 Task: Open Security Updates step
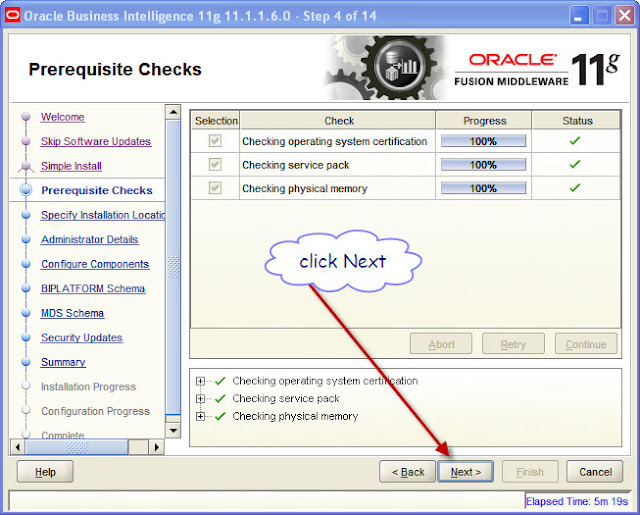click(x=82, y=337)
